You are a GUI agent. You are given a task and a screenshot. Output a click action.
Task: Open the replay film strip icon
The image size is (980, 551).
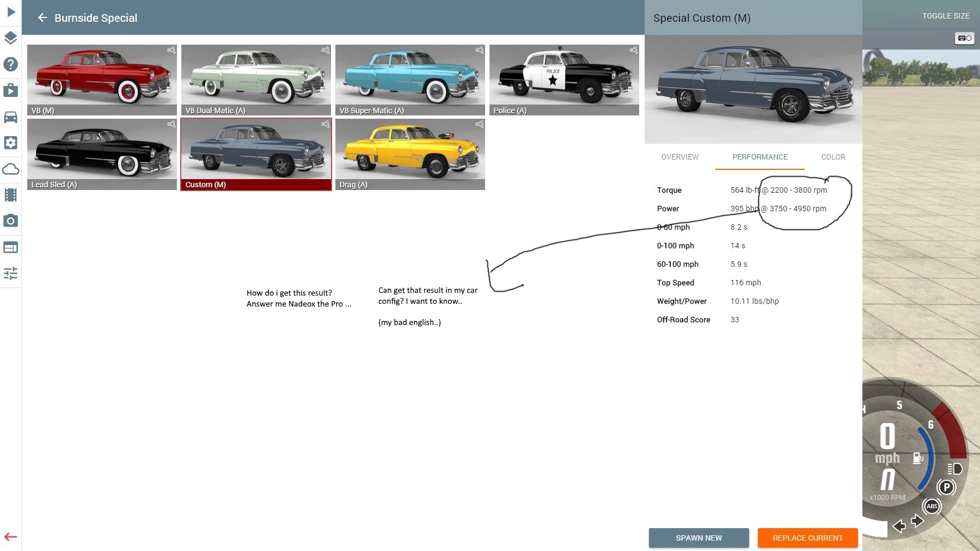[10, 195]
